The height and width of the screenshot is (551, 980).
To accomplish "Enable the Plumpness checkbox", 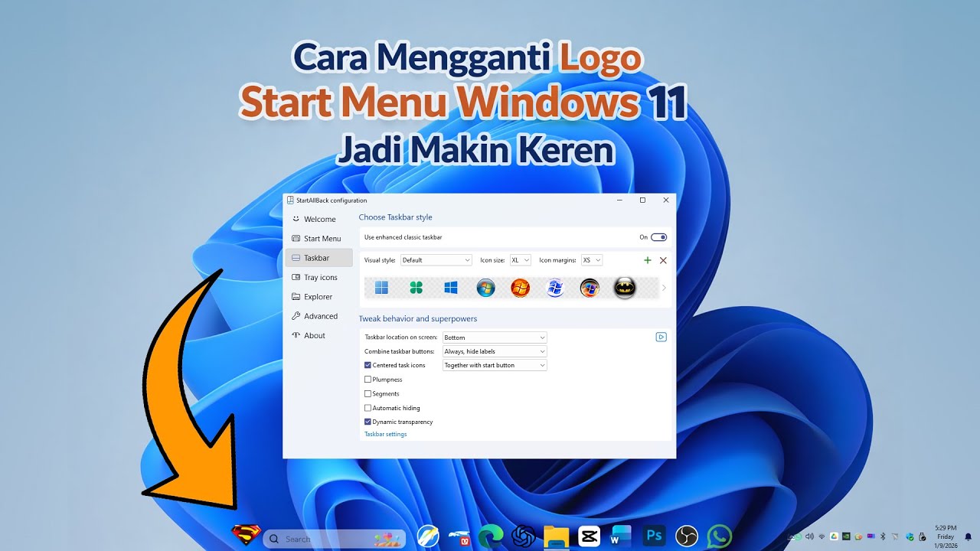I will pyautogui.click(x=367, y=380).
